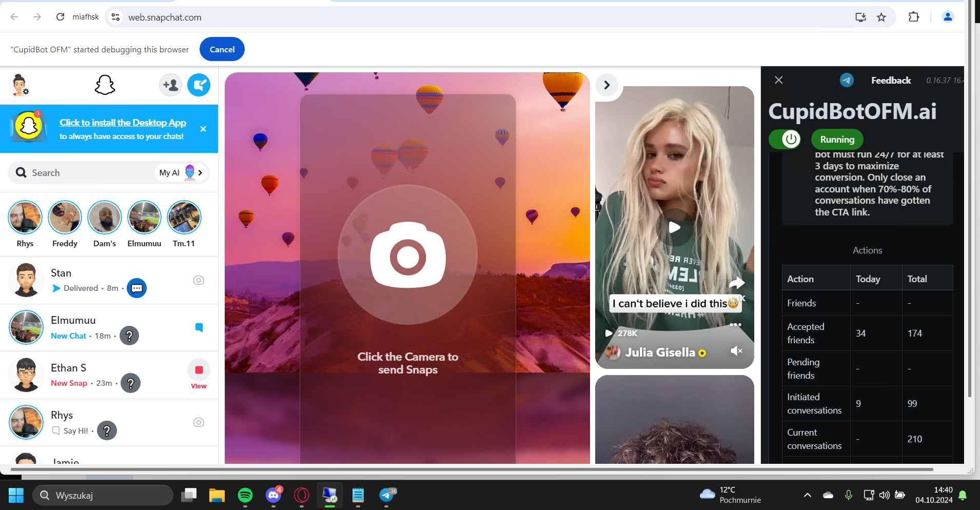Play the Julia Gisella spotlight video
Viewport: 980px width, 510px height.
point(675,227)
